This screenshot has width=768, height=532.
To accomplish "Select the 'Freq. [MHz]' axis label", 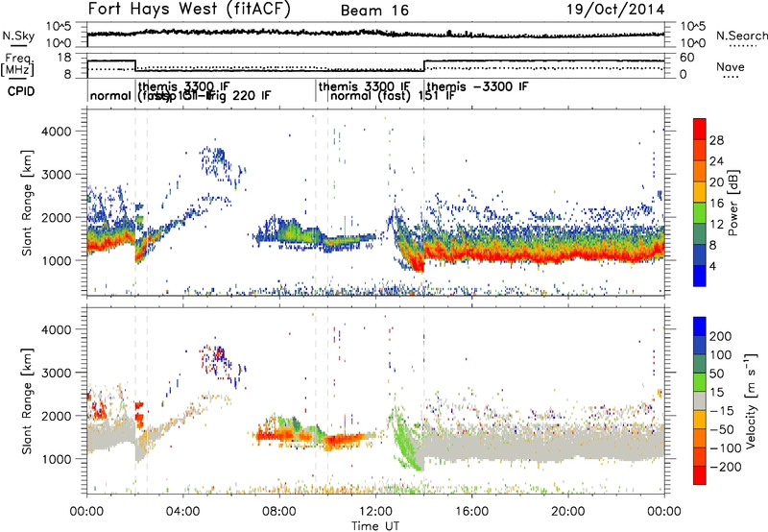I will pos(18,64).
